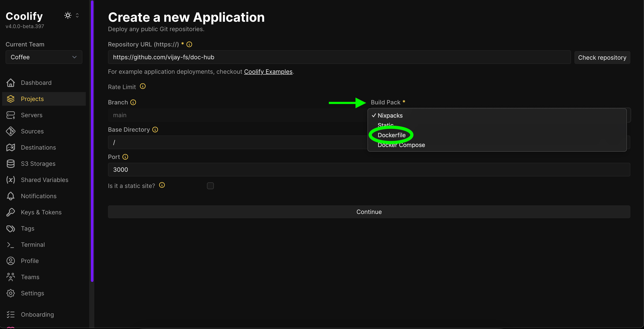
Task: Click the 'Create a new Application' heading
Action: pos(186,17)
